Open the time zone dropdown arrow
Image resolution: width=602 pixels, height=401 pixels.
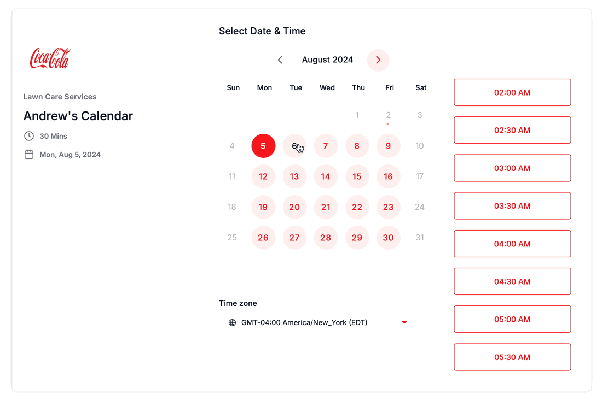[x=404, y=322]
